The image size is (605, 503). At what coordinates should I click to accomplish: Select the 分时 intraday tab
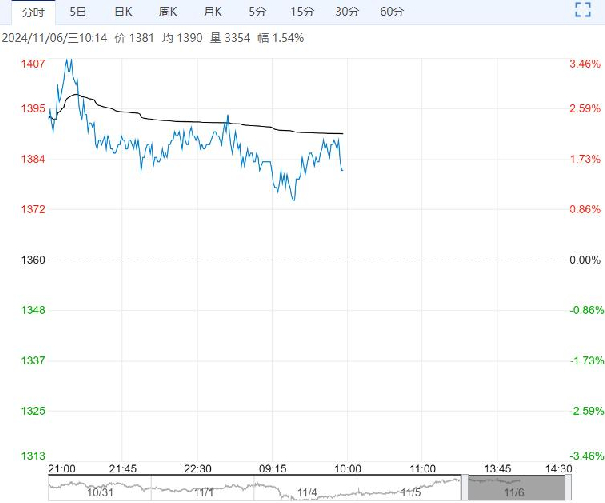[34, 12]
